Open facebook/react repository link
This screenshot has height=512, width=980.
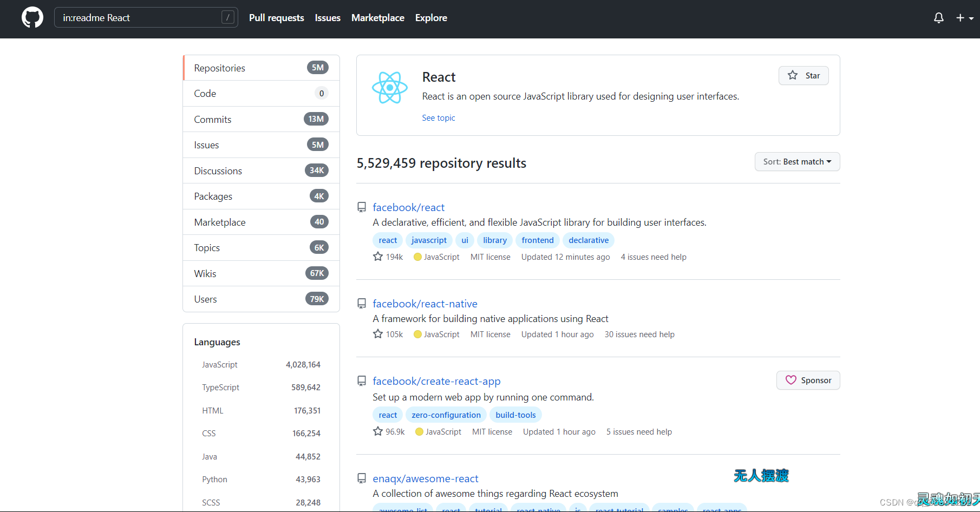(x=409, y=207)
